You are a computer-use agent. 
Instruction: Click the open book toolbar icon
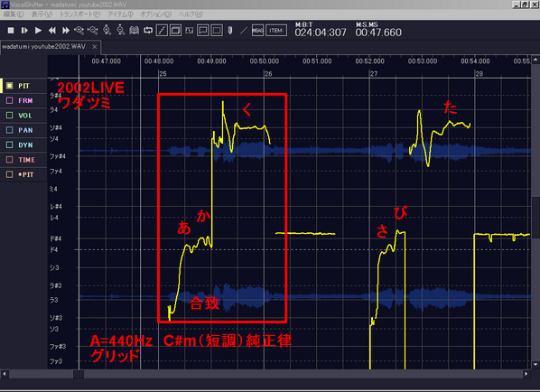point(134,31)
